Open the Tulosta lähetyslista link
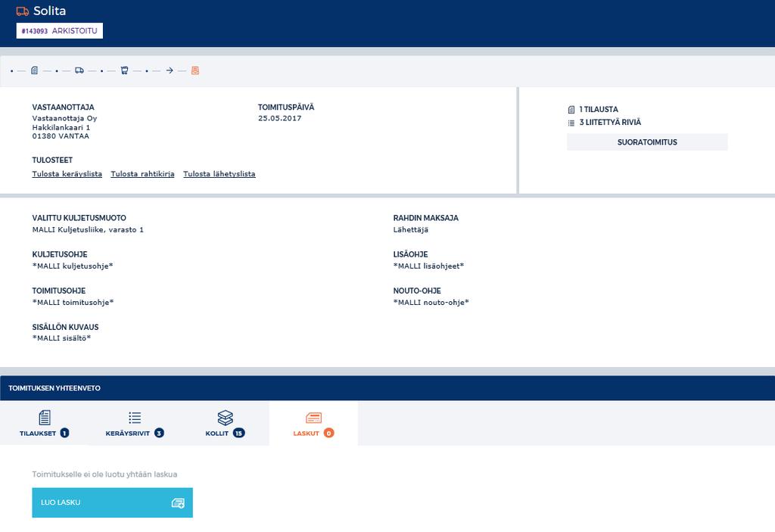Viewport: 775px width, 532px height. coord(219,174)
